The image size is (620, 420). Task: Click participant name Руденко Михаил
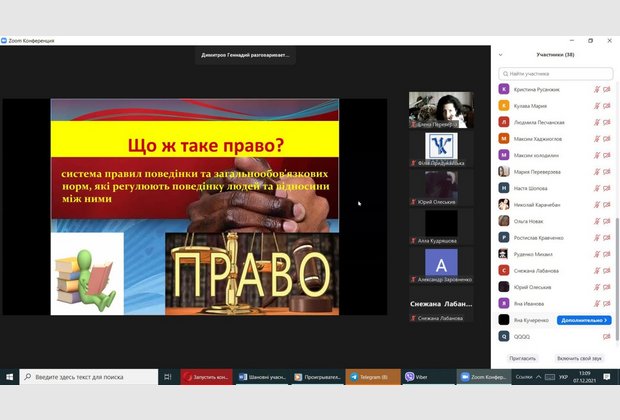click(x=533, y=254)
